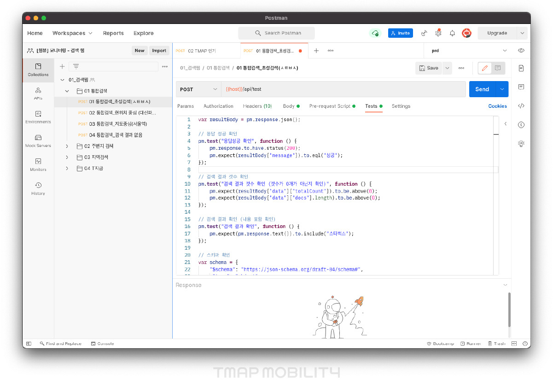
Task: Open the settings gear icon
Action: (438, 33)
